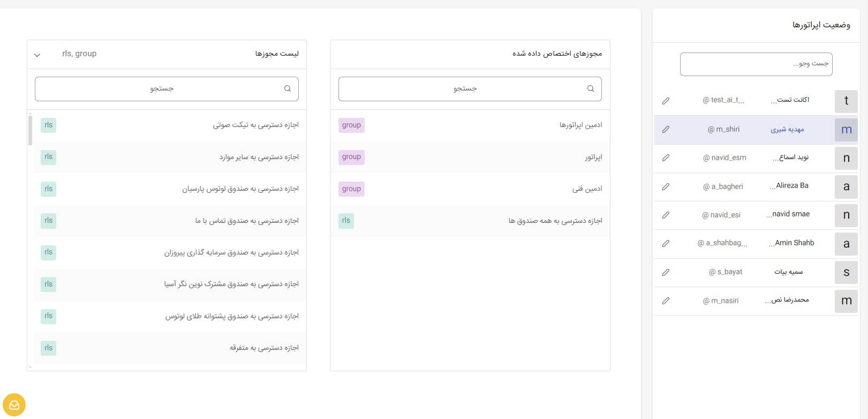Click اجازه دسترسی به تیکت صوتی permission
868x419 pixels.
255,125
